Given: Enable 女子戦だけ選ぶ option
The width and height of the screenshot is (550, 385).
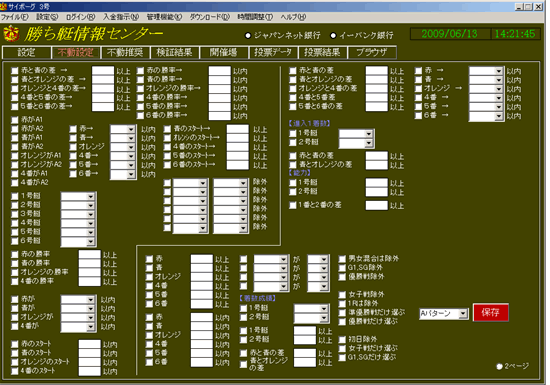Looking at the screenshot, I should click(x=342, y=349).
